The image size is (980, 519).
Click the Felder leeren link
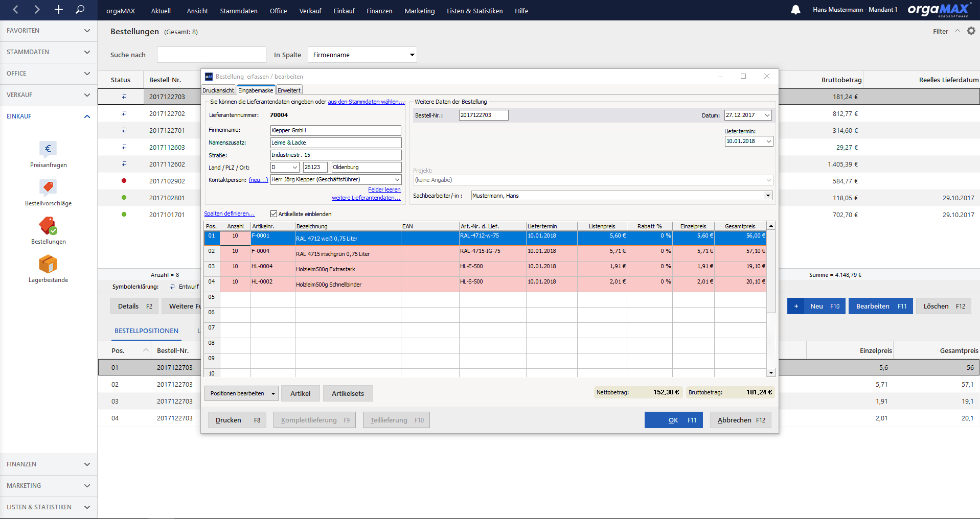[x=384, y=190]
